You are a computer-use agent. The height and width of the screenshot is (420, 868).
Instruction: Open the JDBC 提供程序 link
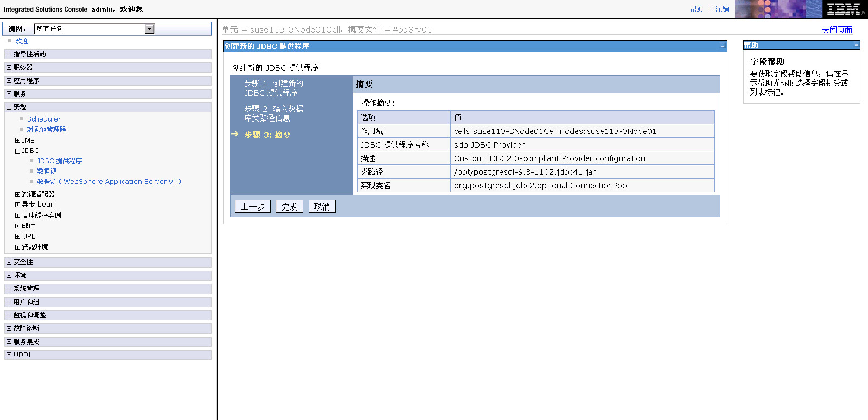coord(60,161)
